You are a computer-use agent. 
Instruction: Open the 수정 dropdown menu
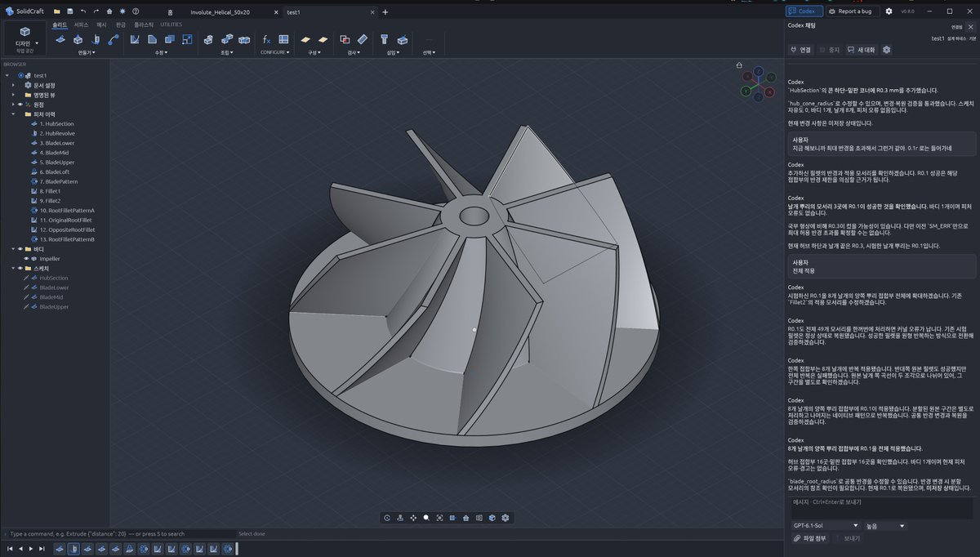tap(160, 52)
